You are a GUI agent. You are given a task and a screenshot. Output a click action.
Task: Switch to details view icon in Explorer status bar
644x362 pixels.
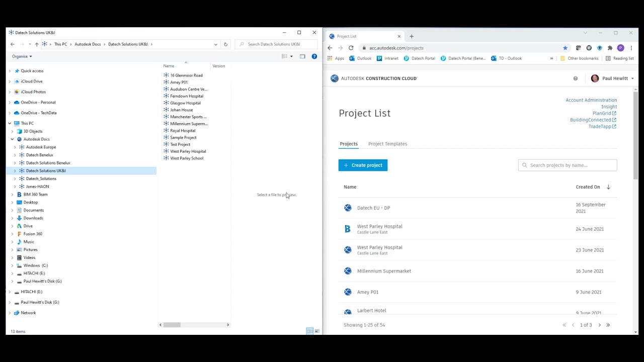(x=310, y=331)
